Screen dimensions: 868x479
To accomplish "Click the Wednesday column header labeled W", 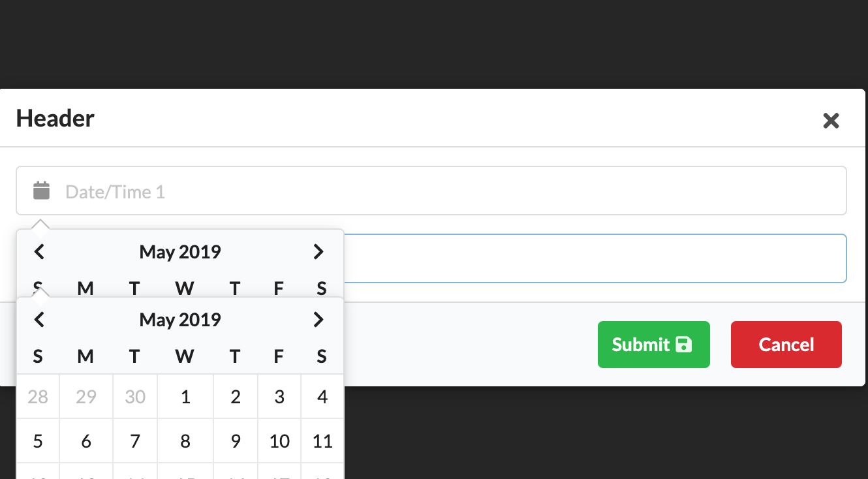I will (185, 356).
